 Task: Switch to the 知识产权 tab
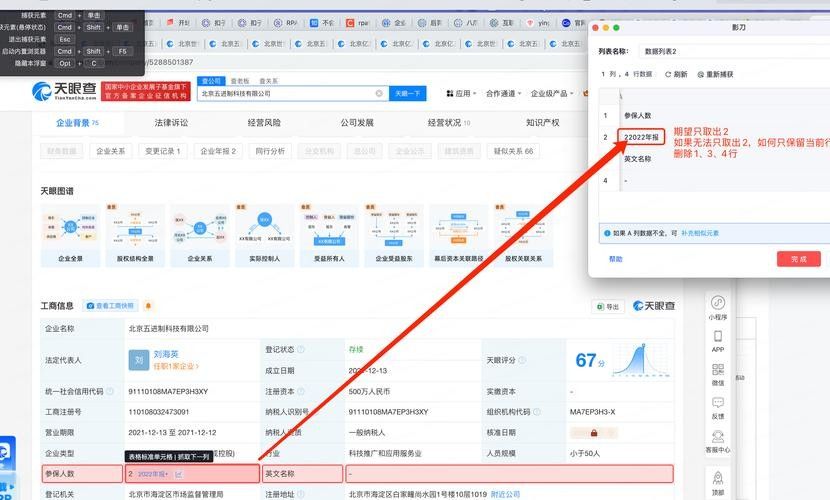click(x=543, y=123)
